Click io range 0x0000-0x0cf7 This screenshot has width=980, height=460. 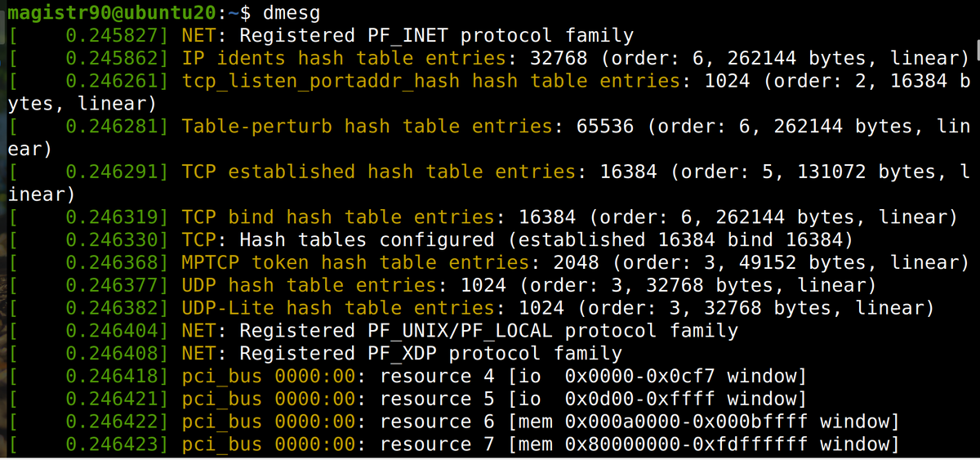tap(640, 377)
